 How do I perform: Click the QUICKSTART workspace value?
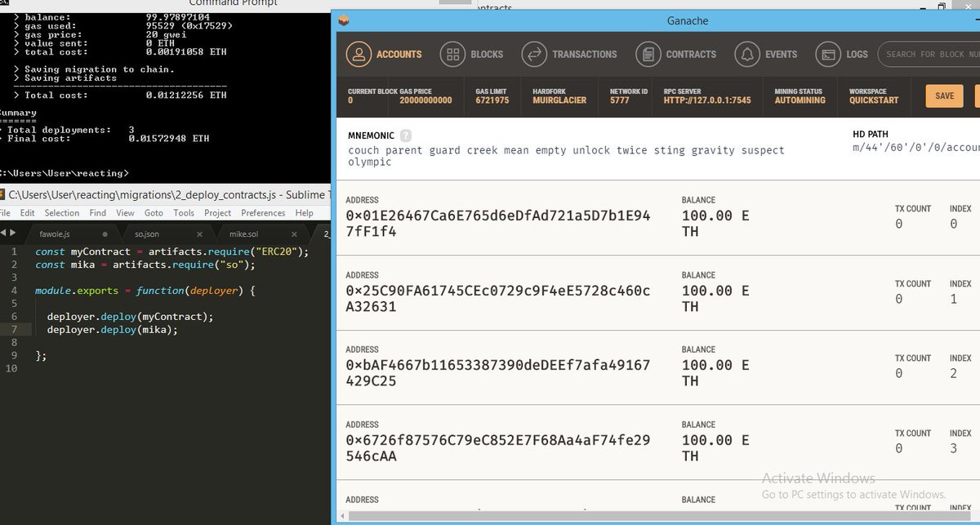click(874, 100)
